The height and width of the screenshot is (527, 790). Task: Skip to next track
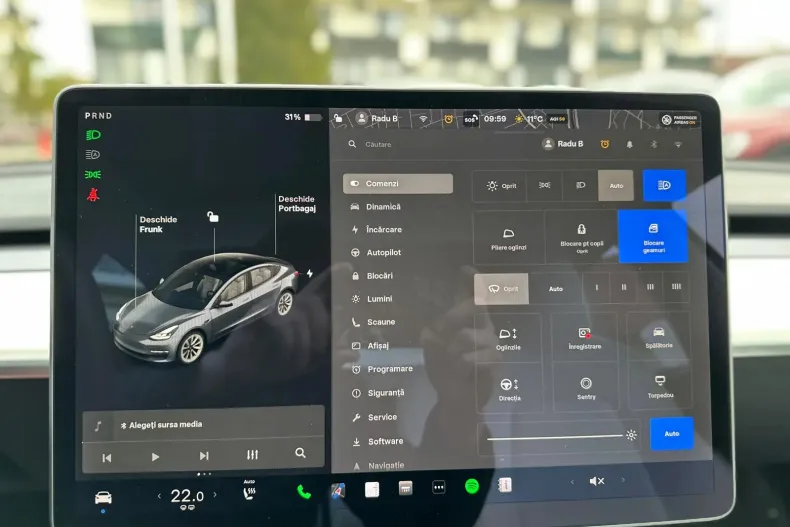pos(204,456)
